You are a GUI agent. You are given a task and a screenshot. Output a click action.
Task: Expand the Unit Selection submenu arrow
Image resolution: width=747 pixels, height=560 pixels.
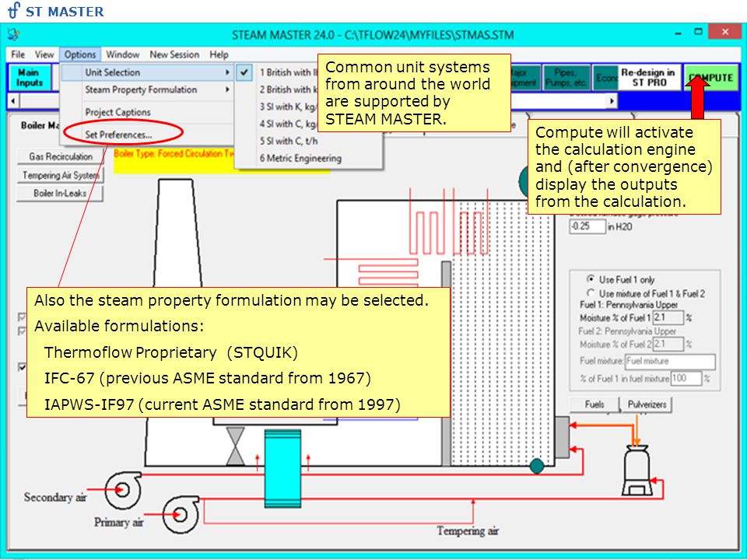pos(227,72)
